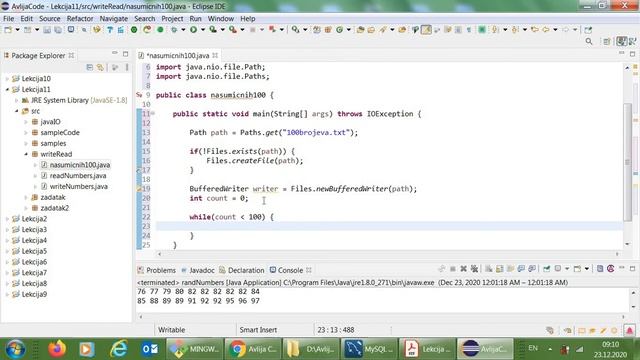Click Remove All Terminated Launches icon
Image resolution: width=640 pixels, height=360 pixels.
pyautogui.click(x=474, y=269)
